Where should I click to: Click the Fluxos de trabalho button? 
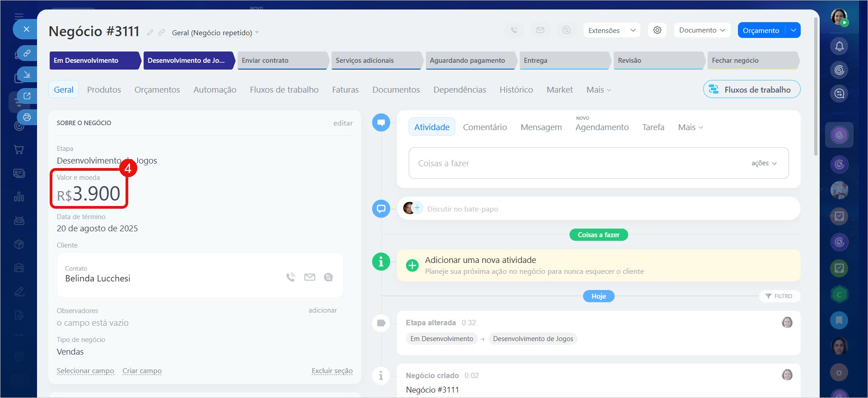pos(751,89)
